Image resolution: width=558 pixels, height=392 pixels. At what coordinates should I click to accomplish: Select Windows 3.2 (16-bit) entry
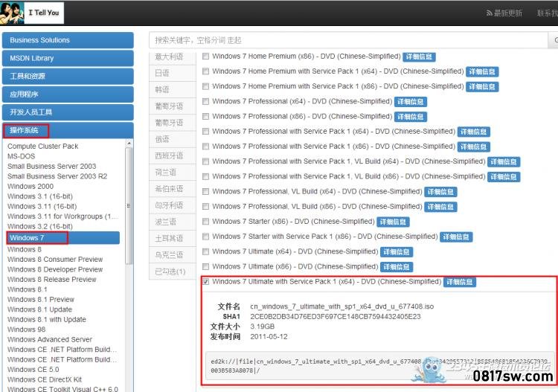40,226
